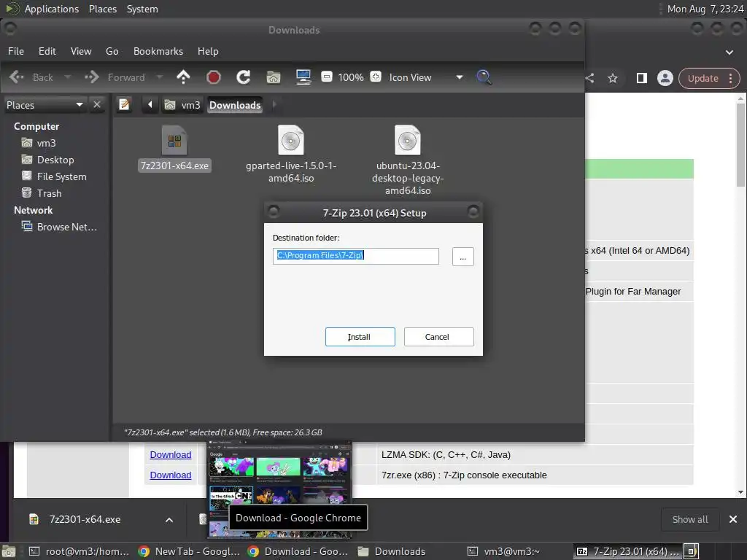This screenshot has height=560, width=747.
Task: Close the Chrome downloads shelf
Action: click(733, 519)
